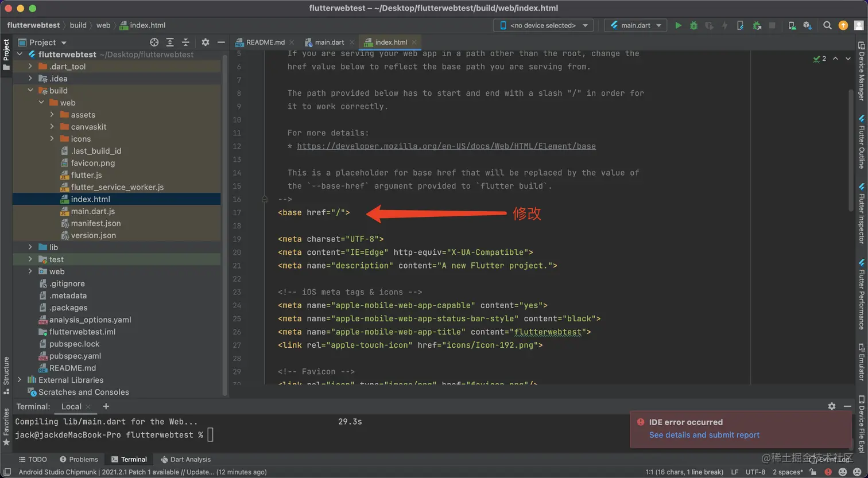The image size is (868, 478).
Task: Expand the .idea folder
Action: pos(30,79)
